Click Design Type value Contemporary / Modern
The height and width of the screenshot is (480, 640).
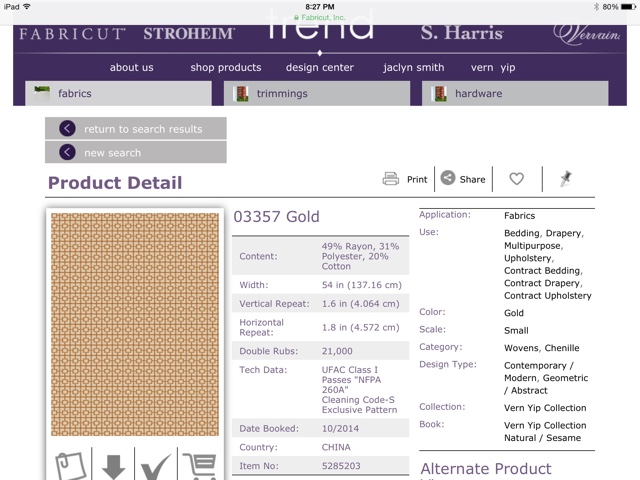546,378
